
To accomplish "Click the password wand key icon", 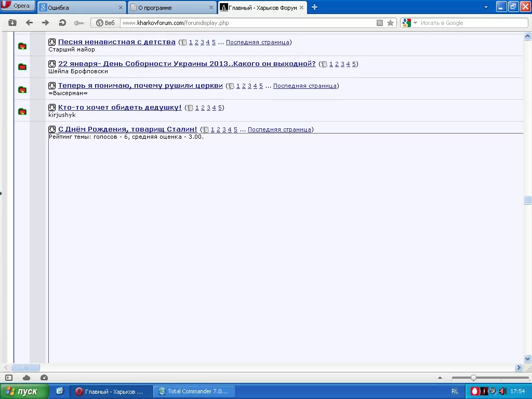I will (x=79, y=23).
